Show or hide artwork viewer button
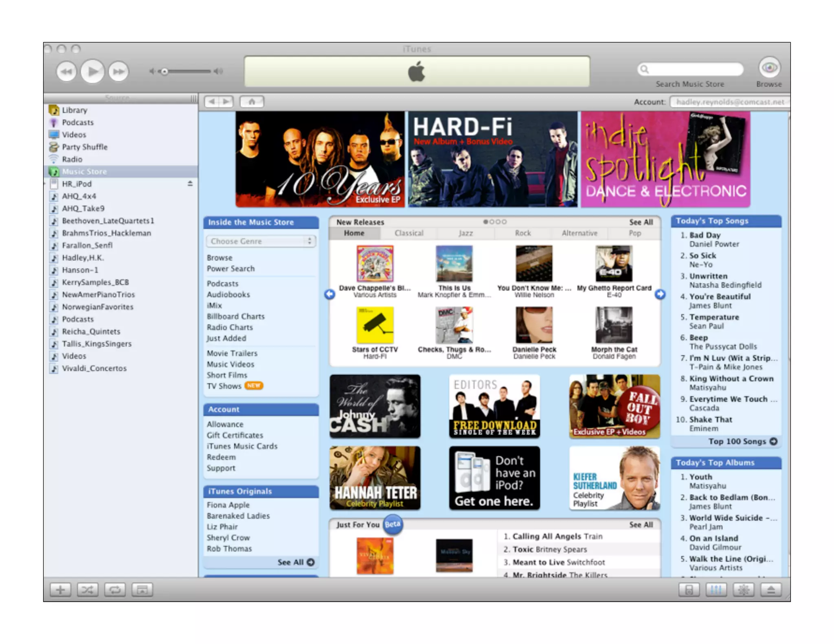This screenshot has height=644, width=834. (x=142, y=589)
